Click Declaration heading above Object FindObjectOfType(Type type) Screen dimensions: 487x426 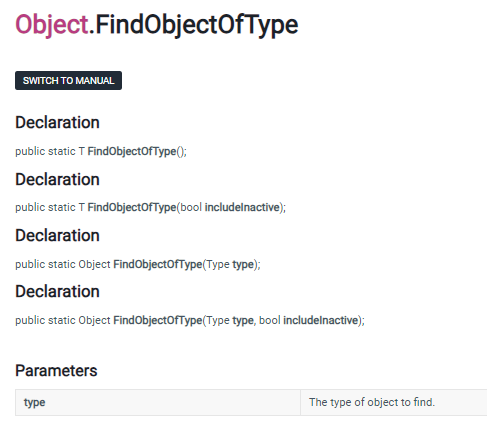tap(57, 235)
